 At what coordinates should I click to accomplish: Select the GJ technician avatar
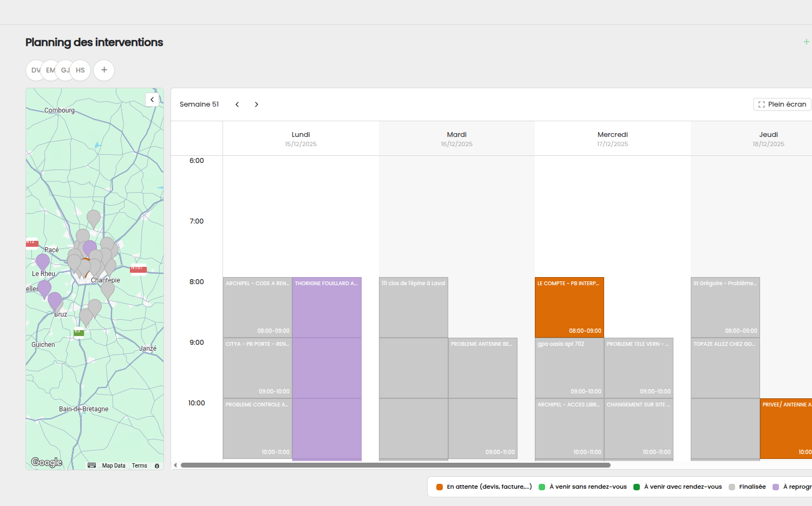[x=65, y=70]
